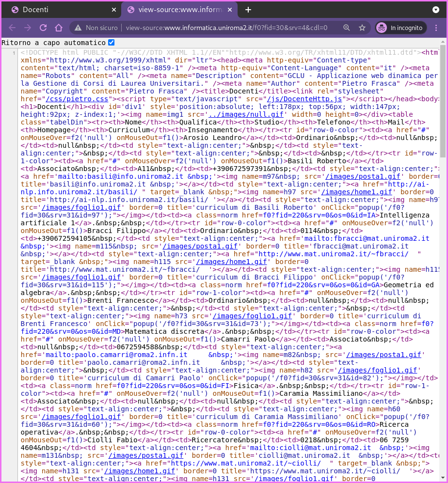Image resolution: width=448 pixels, height=483 pixels.
Task: Open the browser three-dot menu
Action: coord(436,28)
